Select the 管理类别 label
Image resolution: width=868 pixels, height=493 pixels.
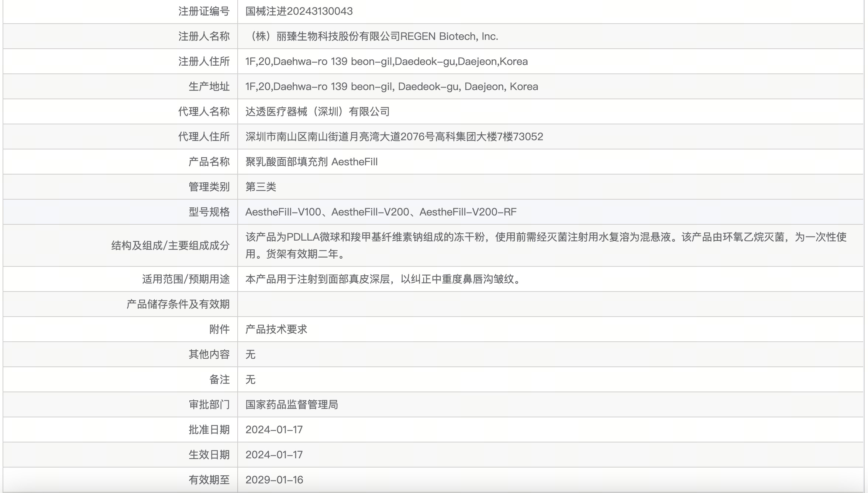click(209, 187)
